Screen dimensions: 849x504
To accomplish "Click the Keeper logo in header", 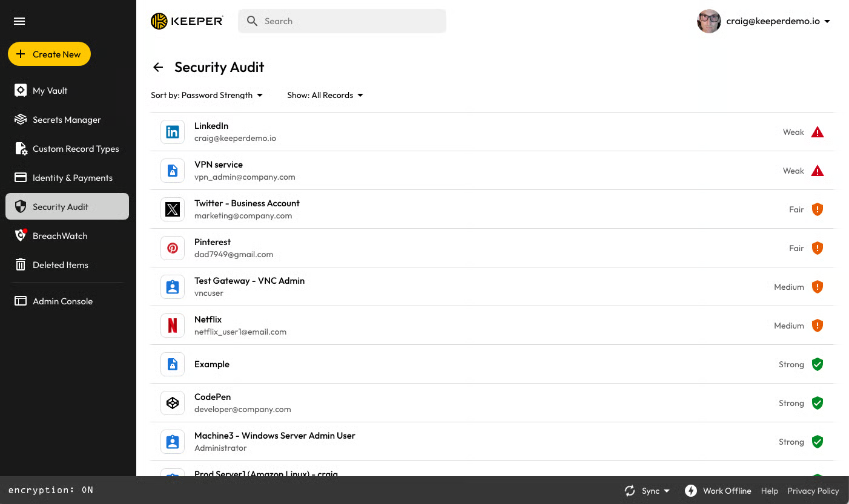I will pos(187,21).
